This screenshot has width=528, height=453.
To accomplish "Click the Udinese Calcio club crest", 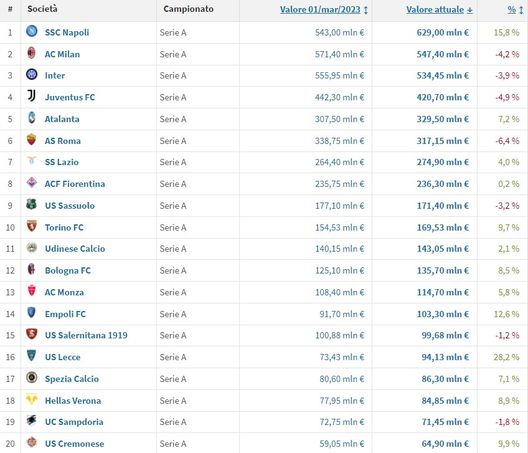I will pyautogui.click(x=32, y=248).
